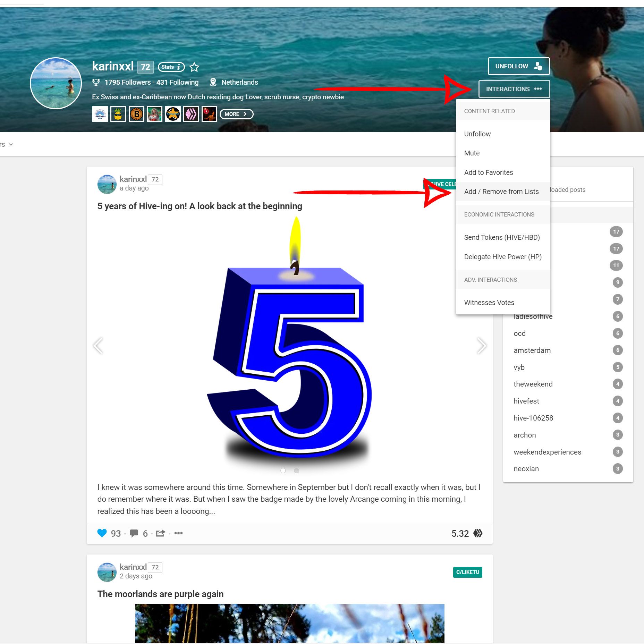Select Send Tokens (HIVE/HBD)
644x644 pixels.
coord(503,237)
